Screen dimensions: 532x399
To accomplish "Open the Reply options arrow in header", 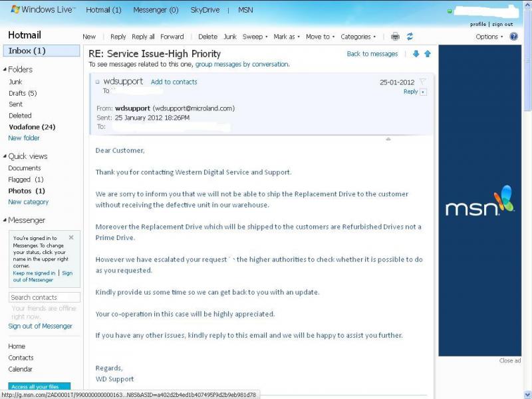I will 423,92.
